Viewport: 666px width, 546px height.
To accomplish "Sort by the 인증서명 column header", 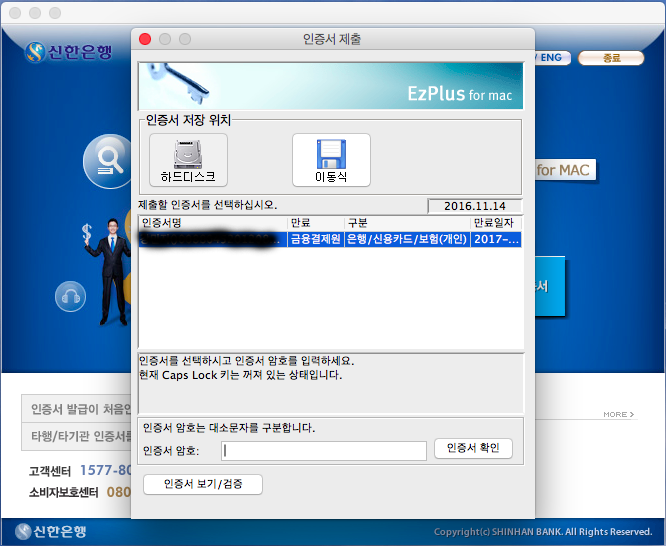I will [x=213, y=223].
